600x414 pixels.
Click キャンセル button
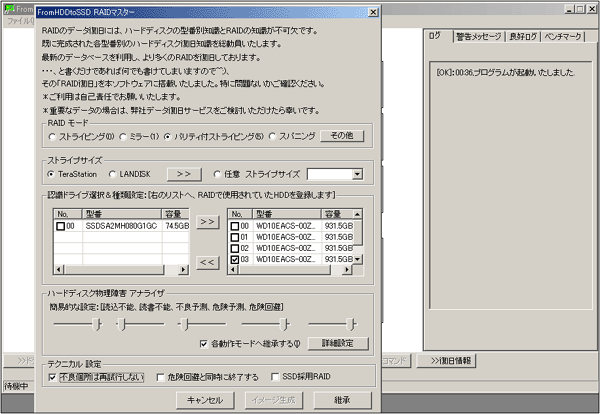click(205, 400)
